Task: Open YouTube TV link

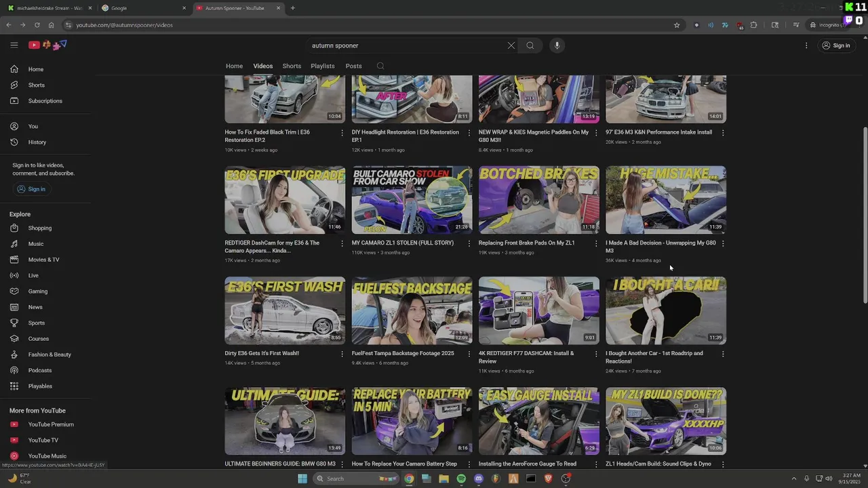Action: click(x=44, y=440)
